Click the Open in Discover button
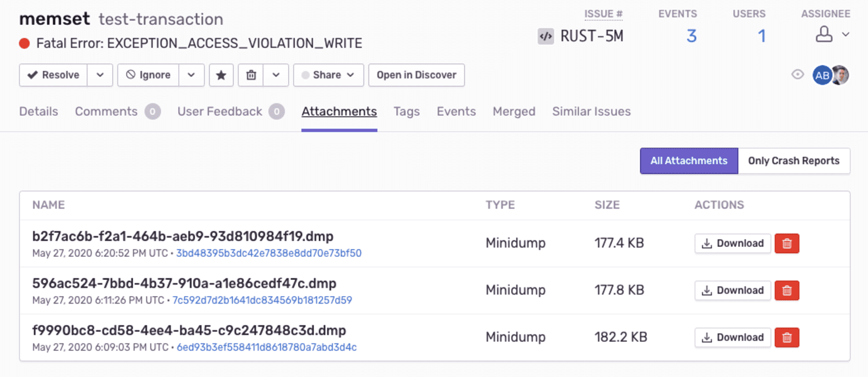 [x=416, y=75]
